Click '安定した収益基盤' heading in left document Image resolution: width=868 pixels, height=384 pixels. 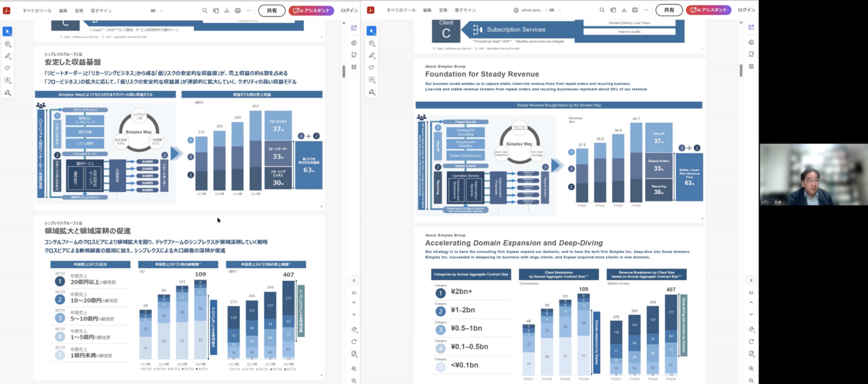click(73, 62)
